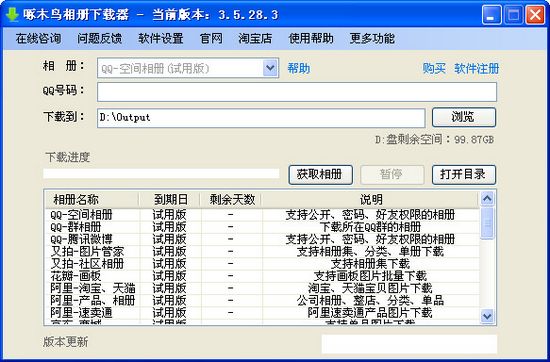Click the 相册名称 column header
550x362 pixels.
coord(92,200)
